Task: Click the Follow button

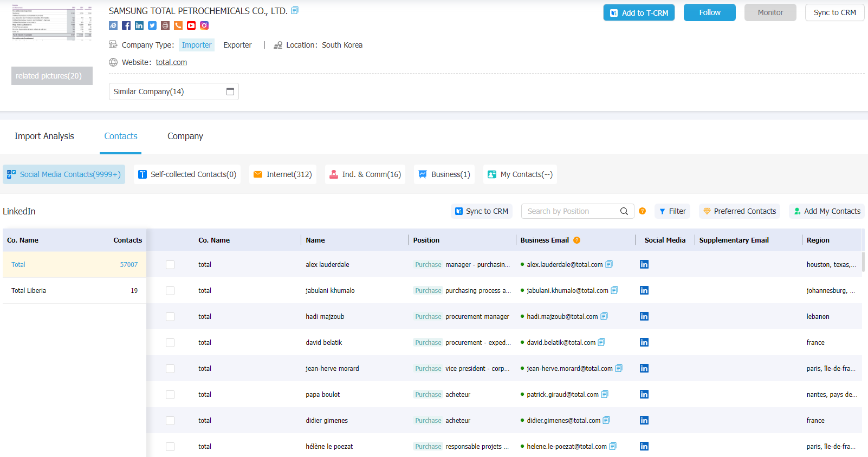Action: [x=710, y=12]
